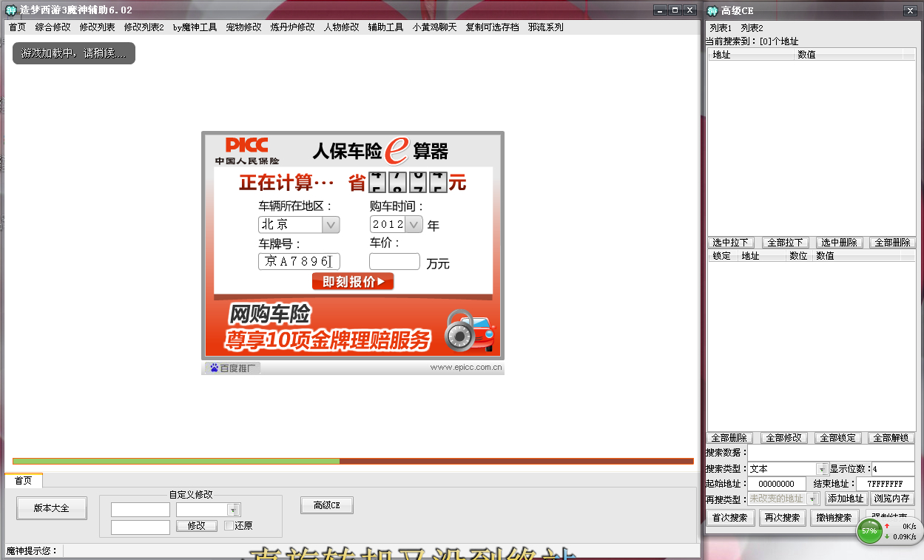
Task: Click the 浏览内存 button
Action: click(891, 499)
